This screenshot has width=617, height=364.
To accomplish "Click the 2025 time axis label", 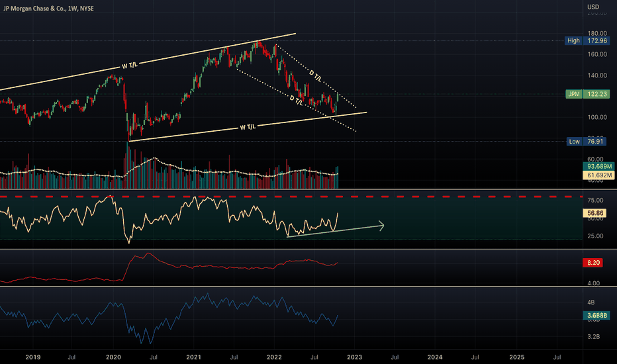I will [x=516, y=357].
